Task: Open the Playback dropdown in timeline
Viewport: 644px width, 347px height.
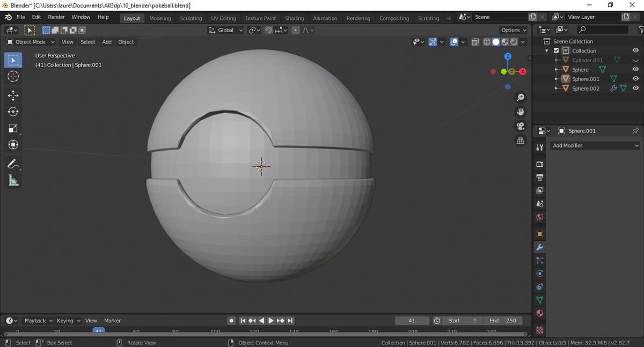Action: click(x=38, y=321)
